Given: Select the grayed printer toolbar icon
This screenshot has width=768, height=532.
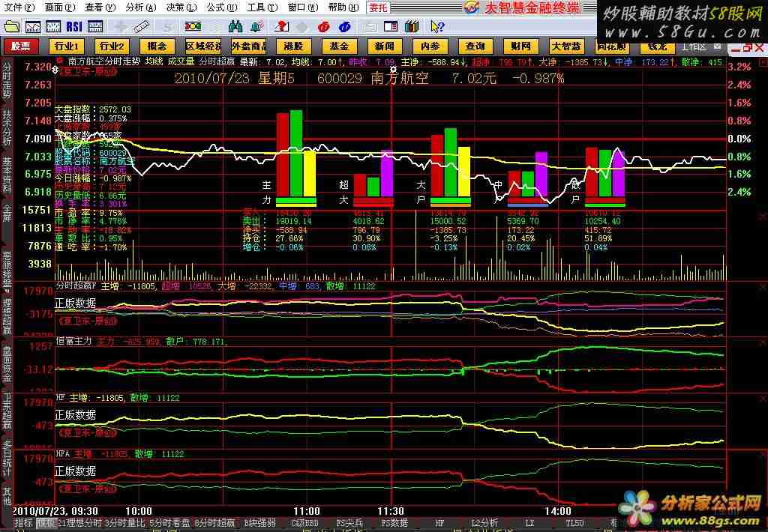Looking at the screenshot, I should click(x=370, y=27).
